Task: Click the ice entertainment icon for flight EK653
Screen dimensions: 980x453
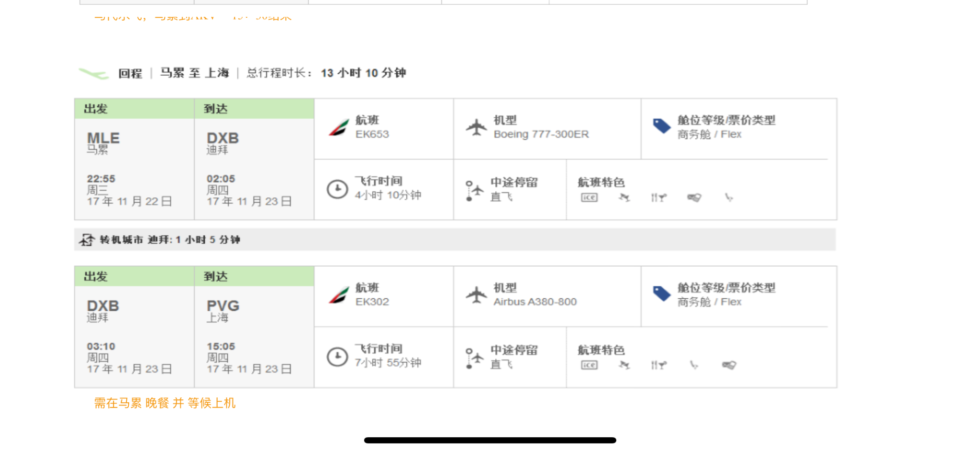Action: (589, 197)
